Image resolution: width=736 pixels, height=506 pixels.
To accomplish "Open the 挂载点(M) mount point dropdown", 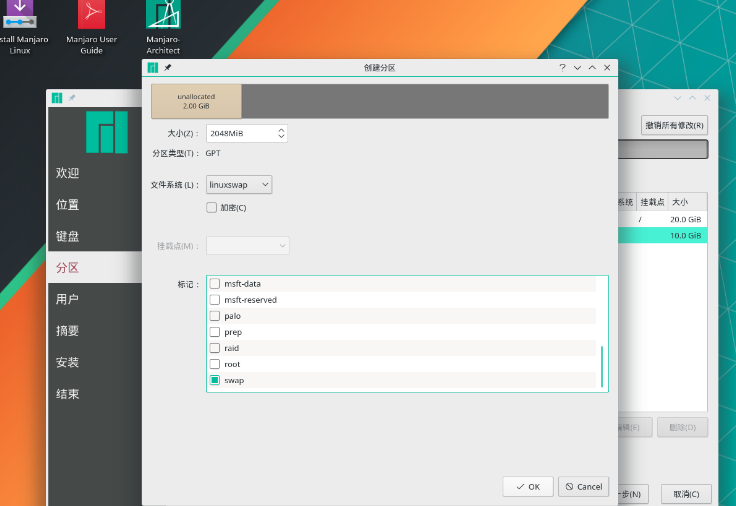I will coord(248,245).
